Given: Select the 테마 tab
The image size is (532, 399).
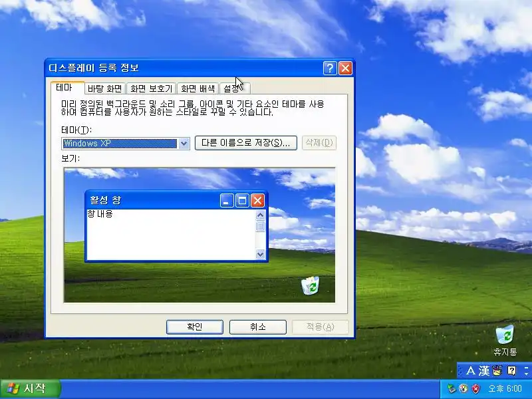Looking at the screenshot, I should point(67,88).
